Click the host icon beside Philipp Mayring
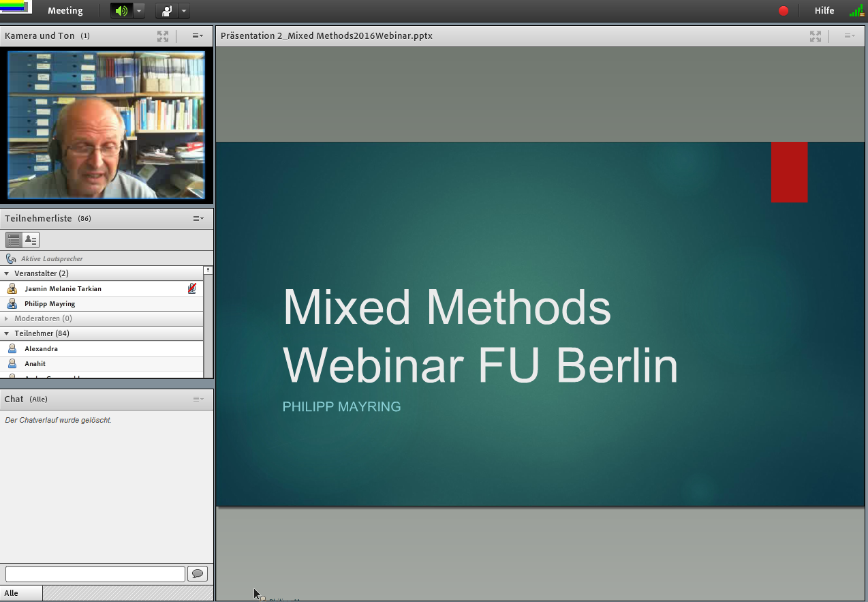The width and height of the screenshot is (868, 602). tap(12, 303)
